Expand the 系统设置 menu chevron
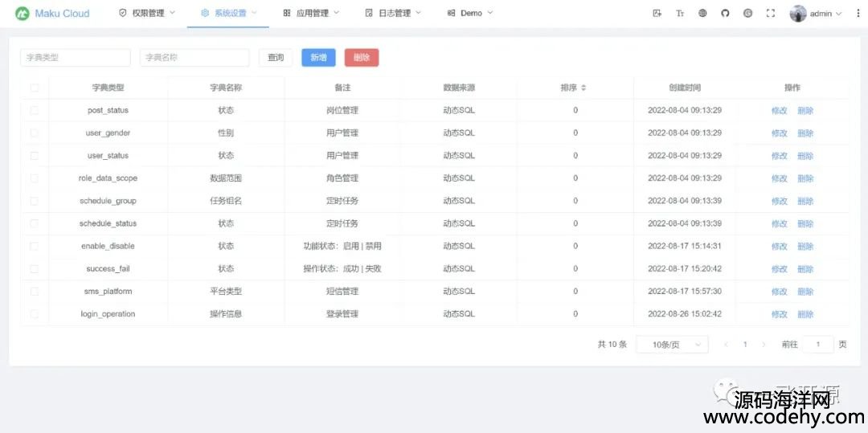 click(254, 13)
